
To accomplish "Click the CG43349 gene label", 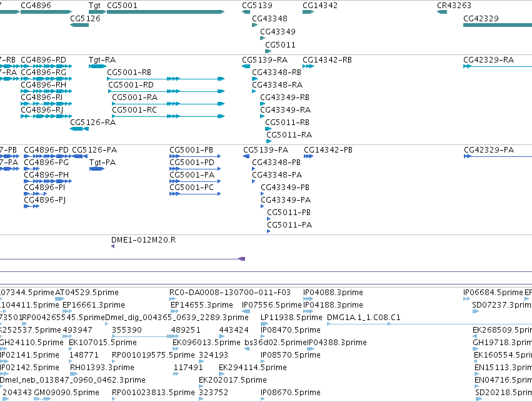I will (278, 32).
